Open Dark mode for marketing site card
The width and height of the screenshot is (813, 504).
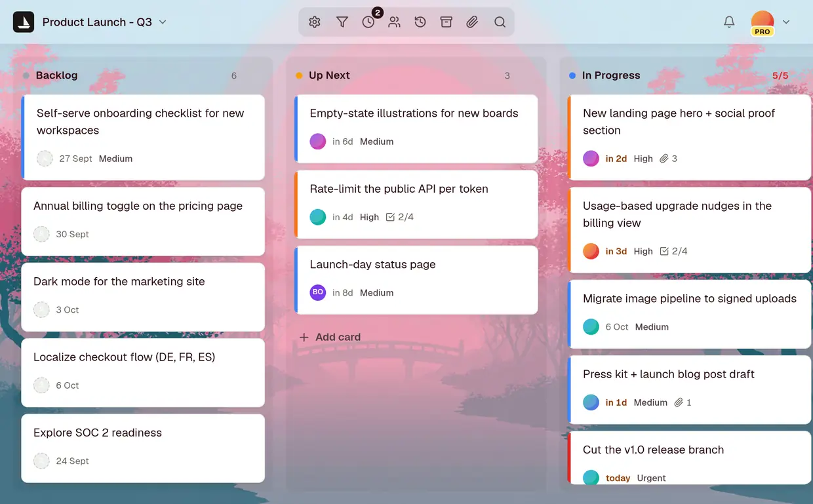143,298
